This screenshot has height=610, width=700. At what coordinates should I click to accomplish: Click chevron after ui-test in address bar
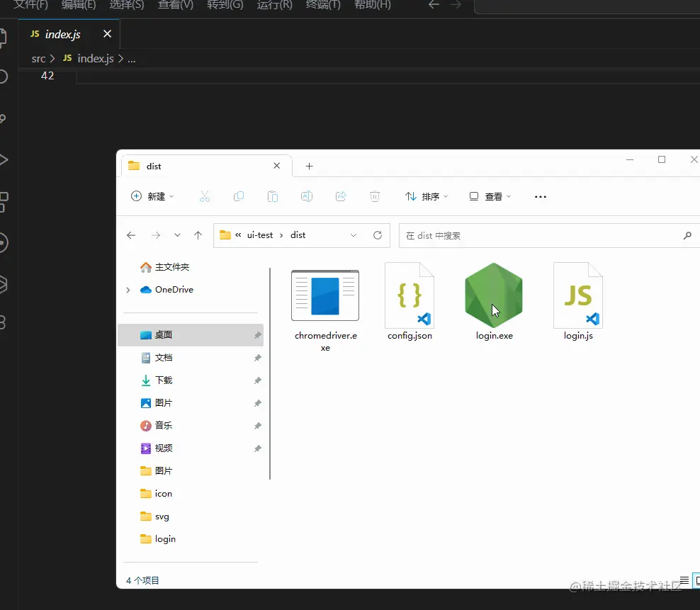[x=281, y=235]
